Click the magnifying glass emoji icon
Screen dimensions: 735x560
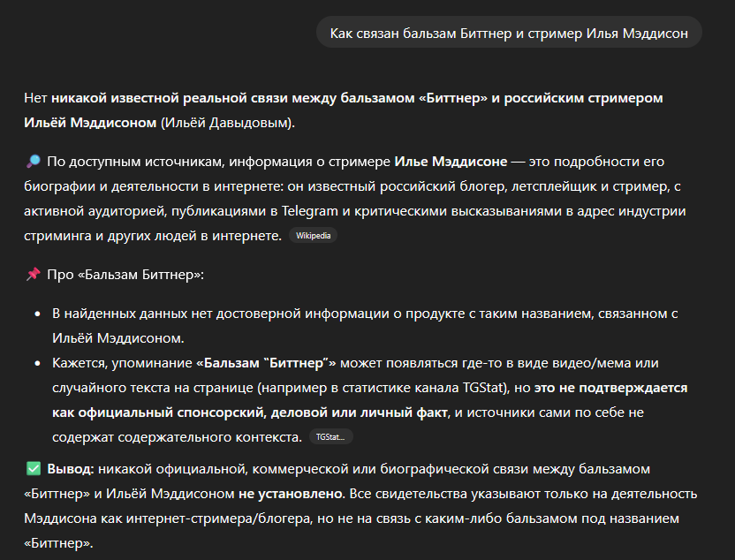click(x=33, y=162)
